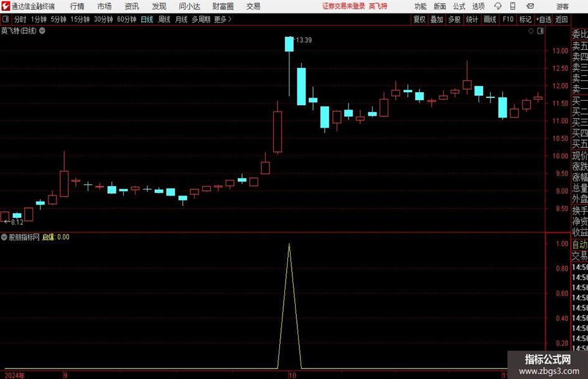The width and height of the screenshot is (588, 379).
Task: Click the 通达信 red logo icon
Action: (x=6, y=6)
